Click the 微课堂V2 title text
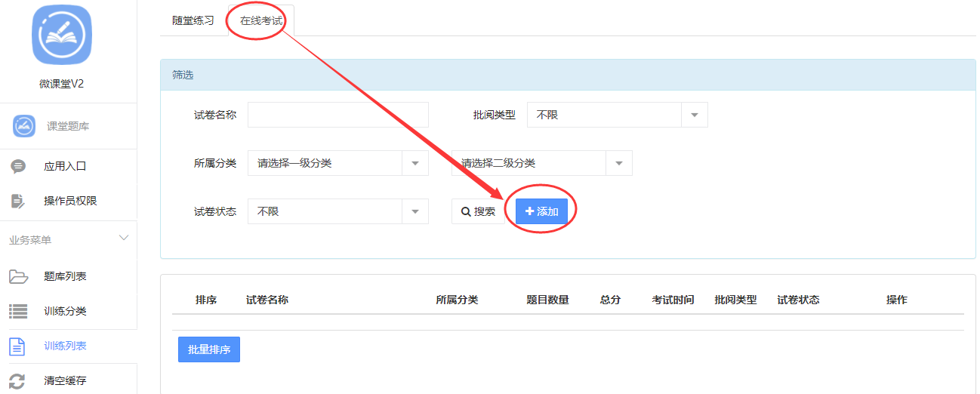Viewport: 980px width, 394px height. click(62, 84)
